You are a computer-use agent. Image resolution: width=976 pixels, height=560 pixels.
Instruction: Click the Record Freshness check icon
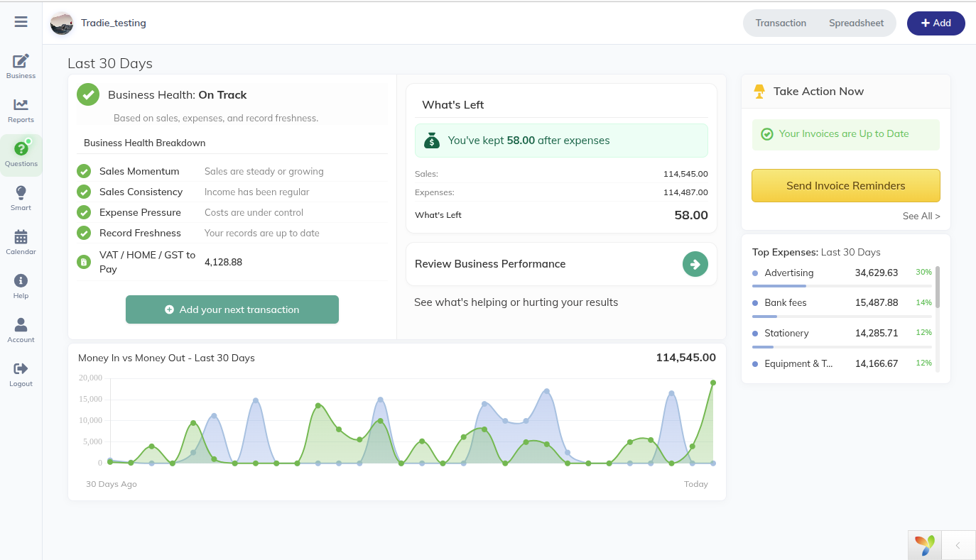click(x=84, y=233)
